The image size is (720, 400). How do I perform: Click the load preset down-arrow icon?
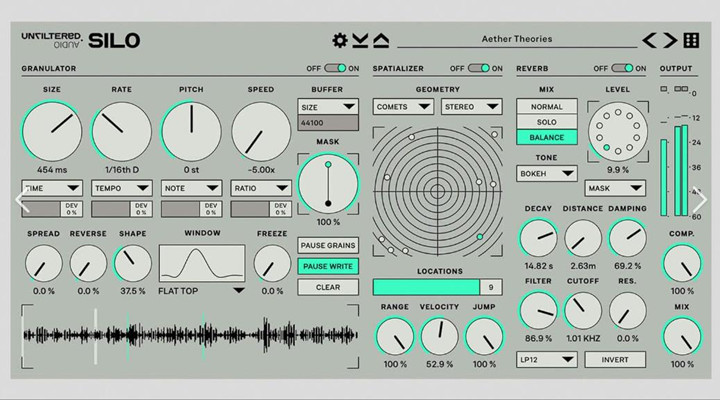[360, 41]
